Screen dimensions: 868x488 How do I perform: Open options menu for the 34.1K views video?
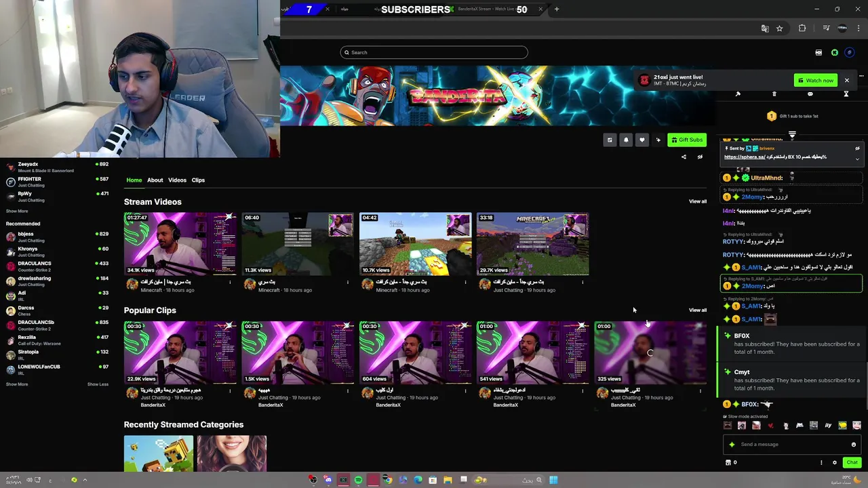[x=230, y=282]
